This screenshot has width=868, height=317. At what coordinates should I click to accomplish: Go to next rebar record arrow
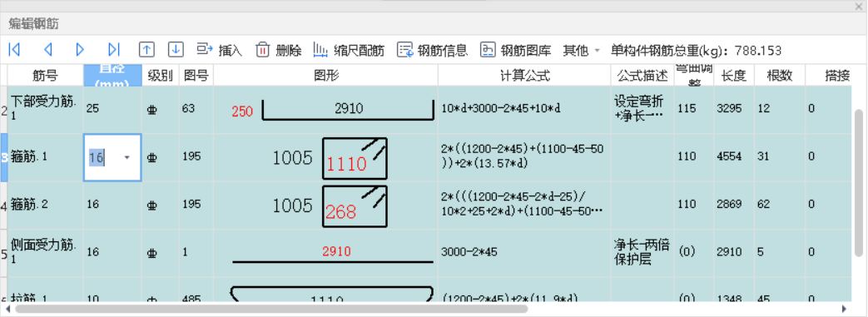(x=80, y=50)
